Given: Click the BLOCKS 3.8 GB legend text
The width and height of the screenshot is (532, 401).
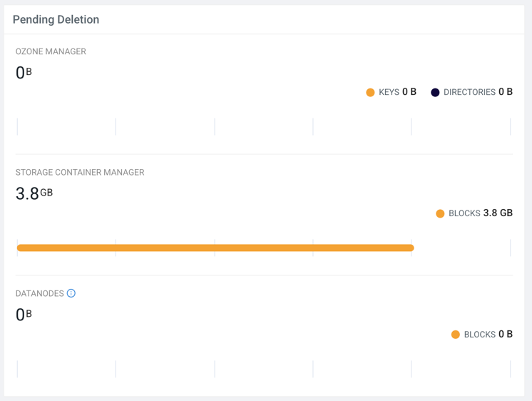Looking at the screenshot, I should tap(480, 213).
